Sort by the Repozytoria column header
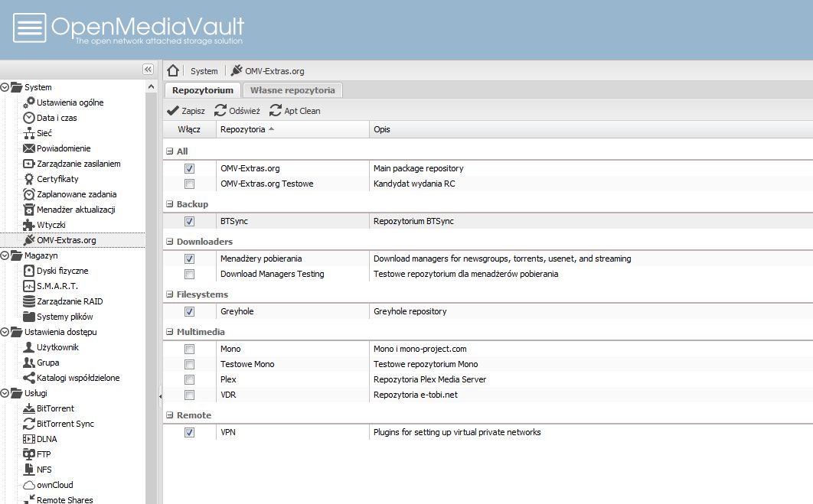Image resolution: width=813 pixels, height=504 pixels. [292, 129]
